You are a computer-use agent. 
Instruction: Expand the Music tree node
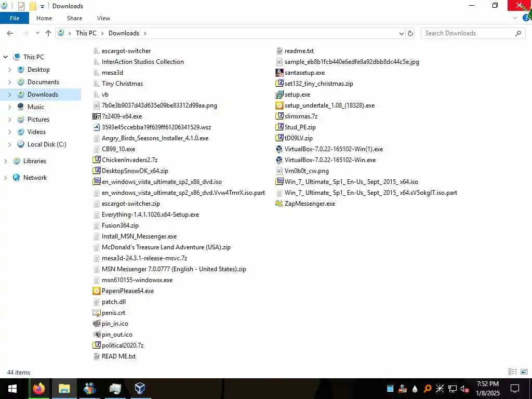tap(9, 107)
